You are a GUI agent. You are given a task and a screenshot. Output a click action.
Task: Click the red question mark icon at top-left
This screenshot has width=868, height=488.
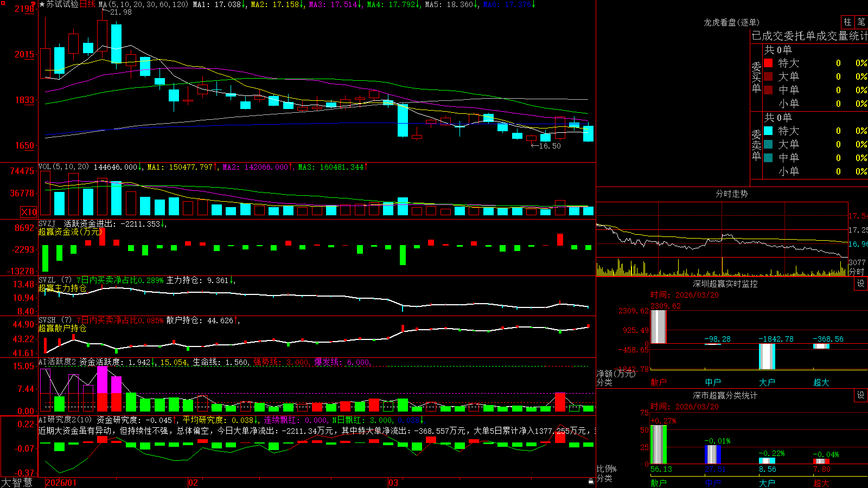pos(34,4)
